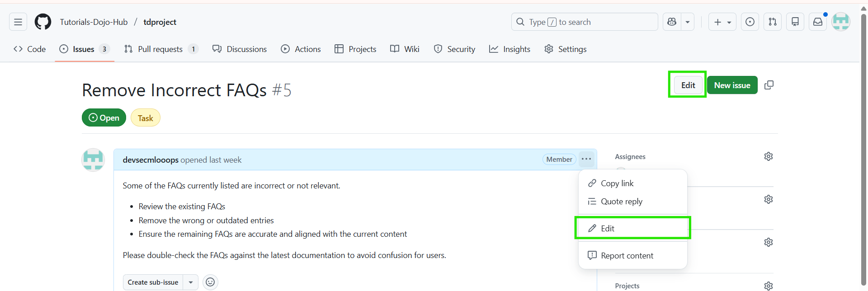
Task: Open the create new plus dropdown
Action: point(722,22)
